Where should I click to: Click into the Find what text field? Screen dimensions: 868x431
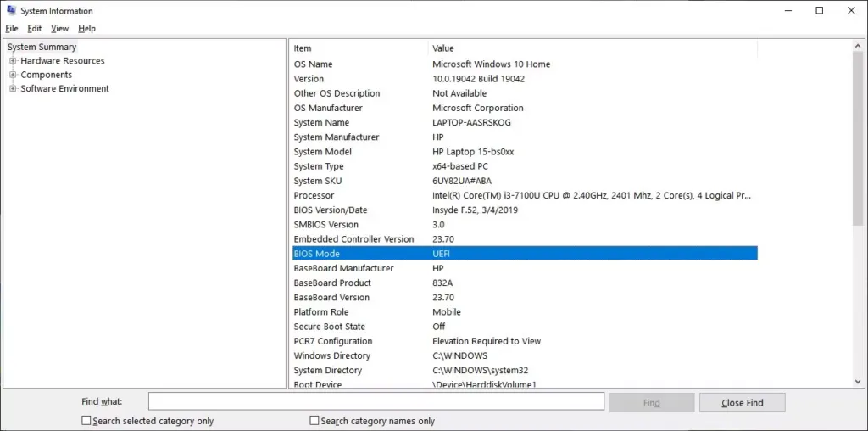(376, 402)
